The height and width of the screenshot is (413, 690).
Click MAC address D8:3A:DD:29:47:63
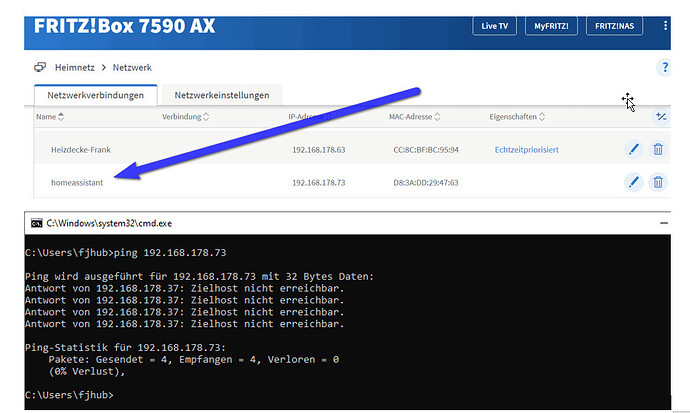click(x=426, y=183)
